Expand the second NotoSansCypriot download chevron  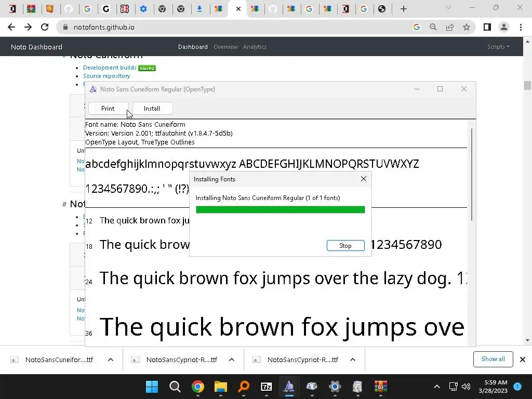[x=353, y=360]
